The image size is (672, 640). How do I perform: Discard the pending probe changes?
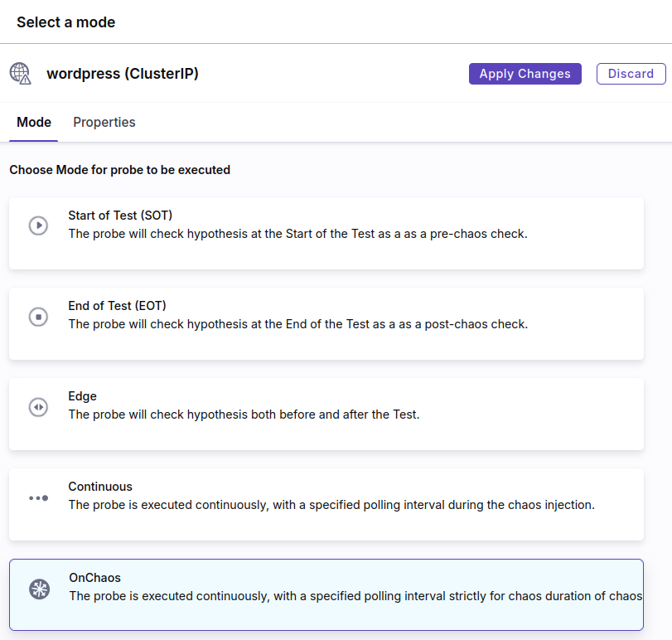(631, 74)
